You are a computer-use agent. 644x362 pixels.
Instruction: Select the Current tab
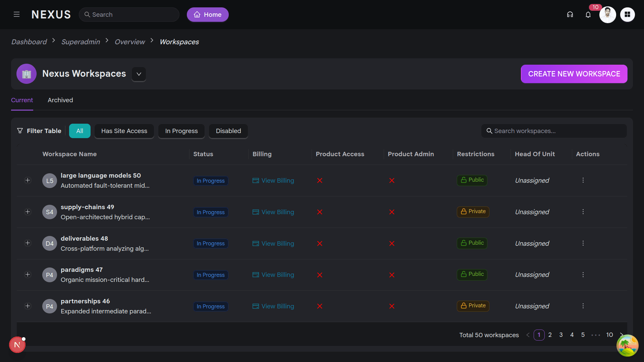[x=22, y=100]
